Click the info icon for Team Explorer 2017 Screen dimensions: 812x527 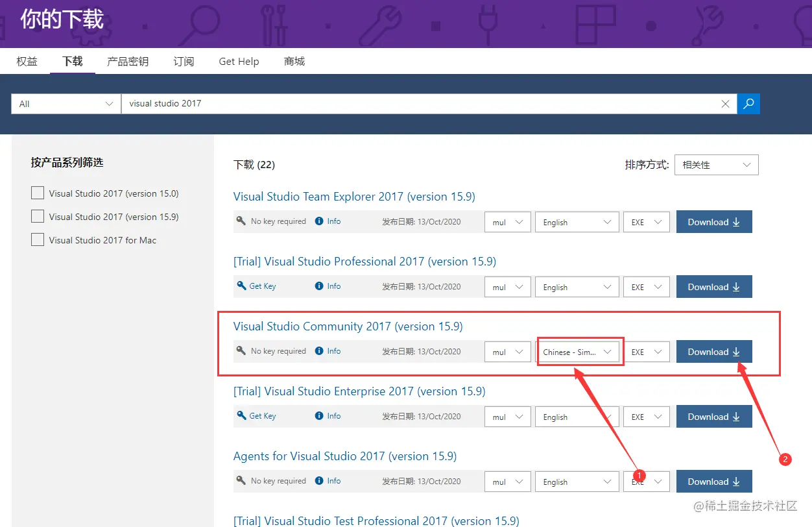[319, 221]
